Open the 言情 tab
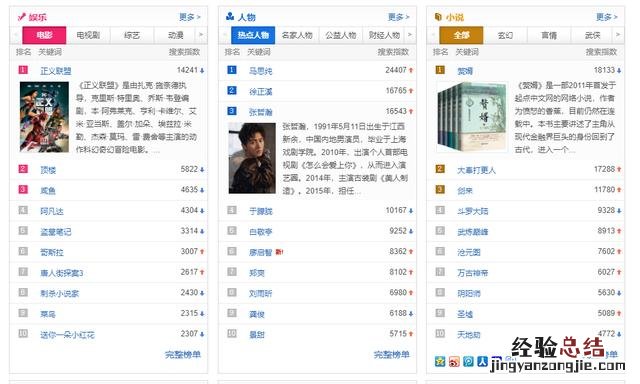 click(549, 36)
